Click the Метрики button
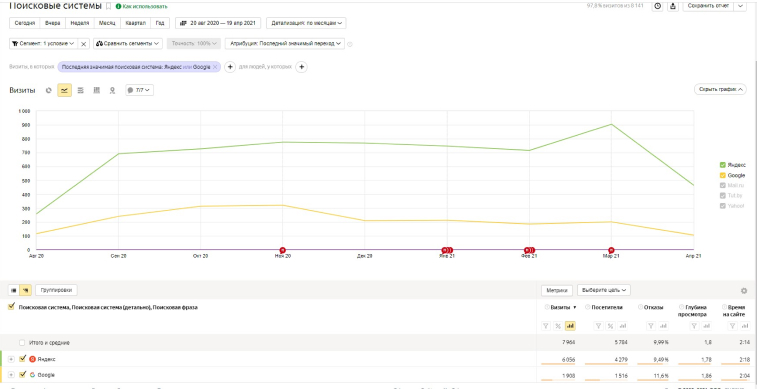757x389 pixels. (557, 291)
